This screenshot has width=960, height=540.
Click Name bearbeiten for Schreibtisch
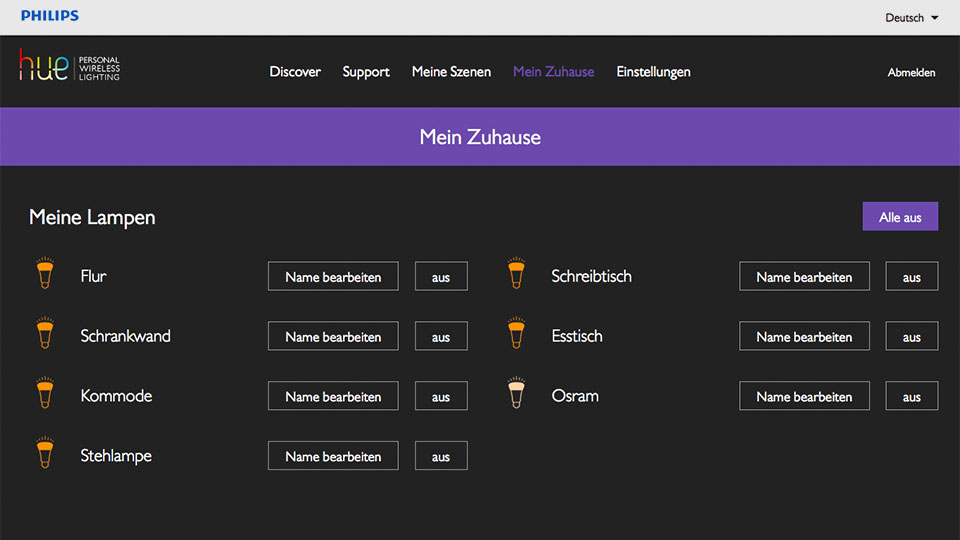pyautogui.click(x=804, y=277)
